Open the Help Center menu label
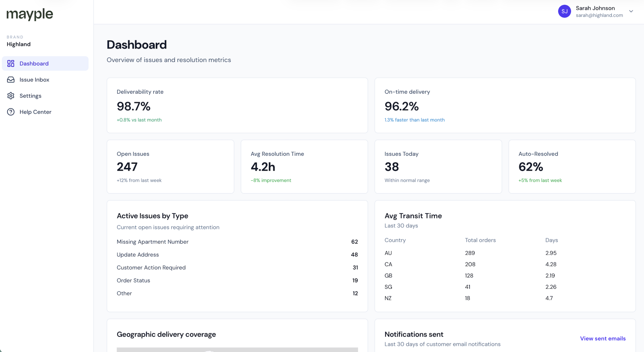This screenshot has width=644, height=352. (x=35, y=112)
